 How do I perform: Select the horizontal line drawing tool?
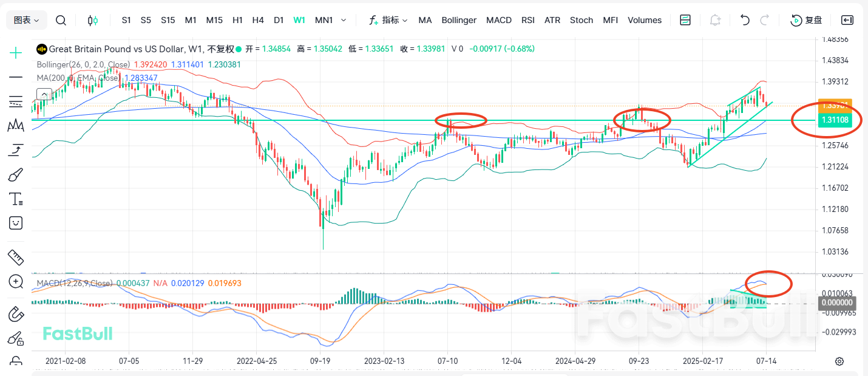click(16, 77)
